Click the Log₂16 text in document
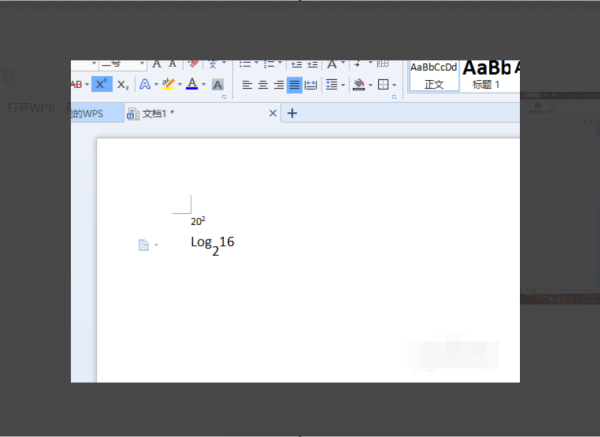 212,243
